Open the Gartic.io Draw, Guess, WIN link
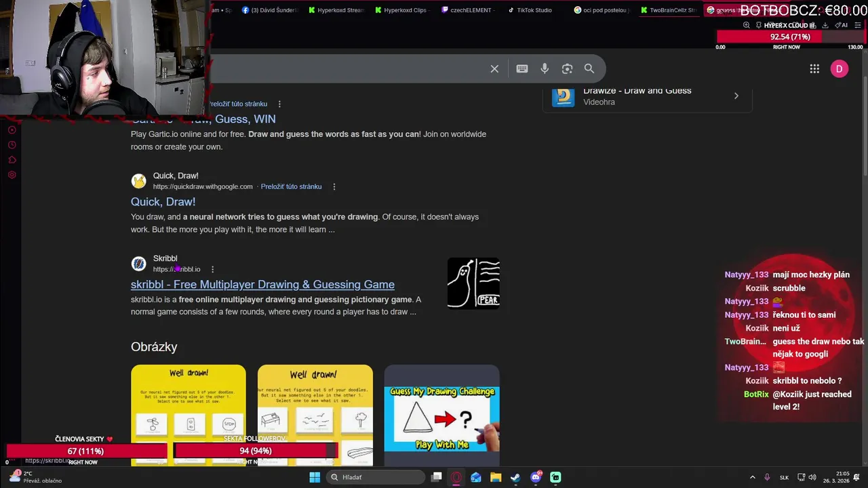This screenshot has width=868, height=488. tap(203, 119)
